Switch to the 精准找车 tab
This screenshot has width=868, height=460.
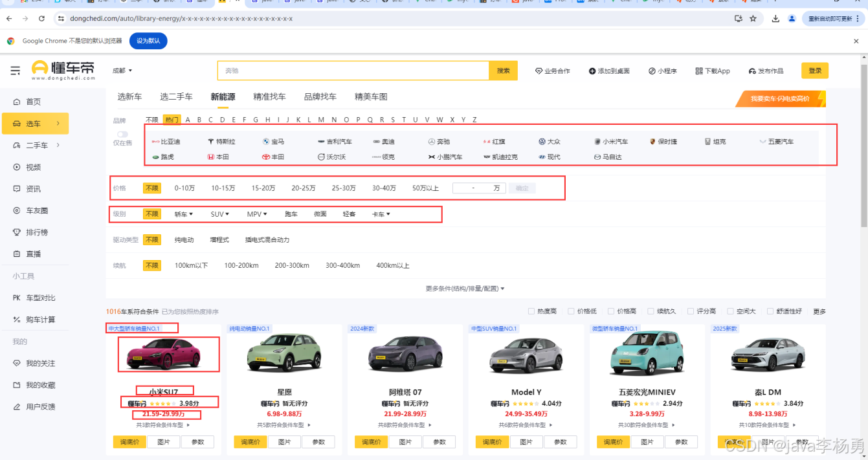point(269,97)
